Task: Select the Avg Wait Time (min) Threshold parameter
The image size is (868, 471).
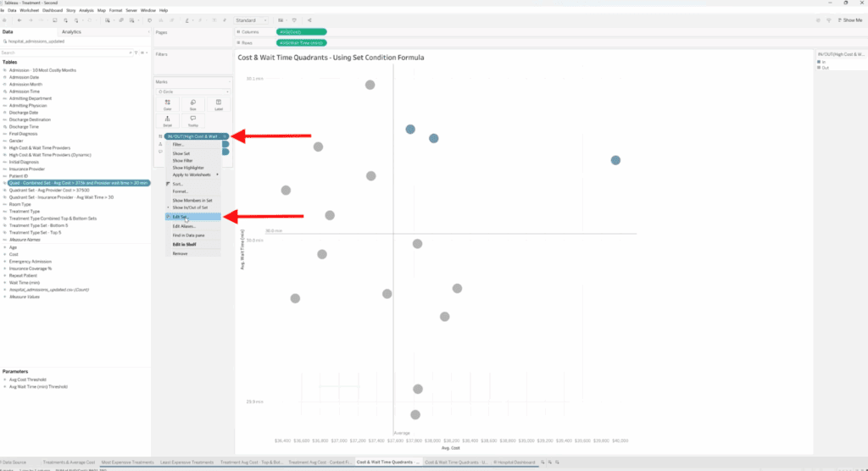Action: click(x=38, y=387)
